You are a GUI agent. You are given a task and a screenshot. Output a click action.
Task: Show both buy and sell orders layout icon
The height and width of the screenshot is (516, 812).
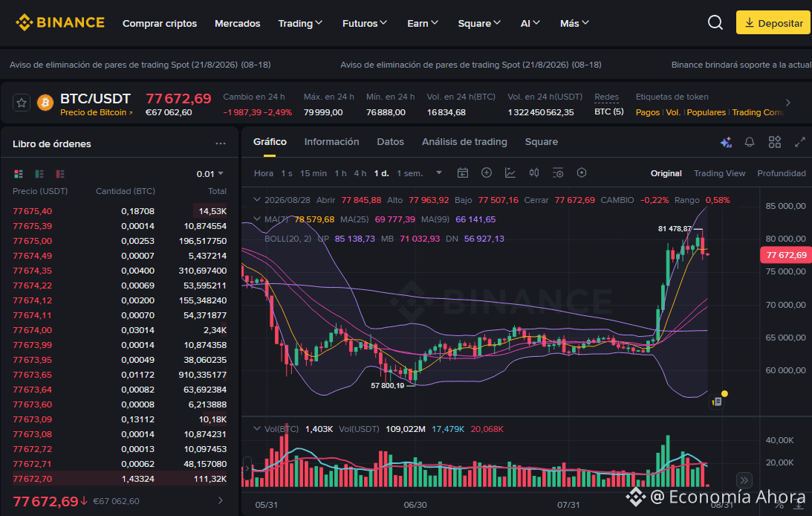tap(19, 173)
